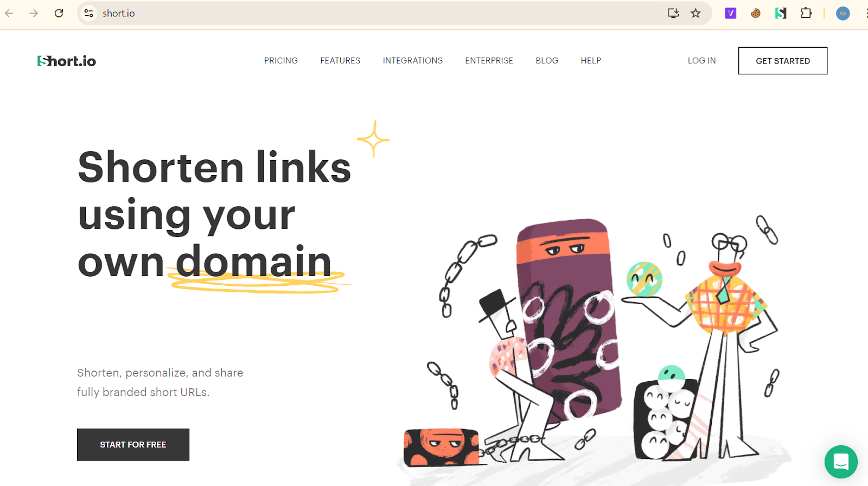Screen dimensions: 868x486
Task: Visit the Blog link
Action: coord(547,61)
